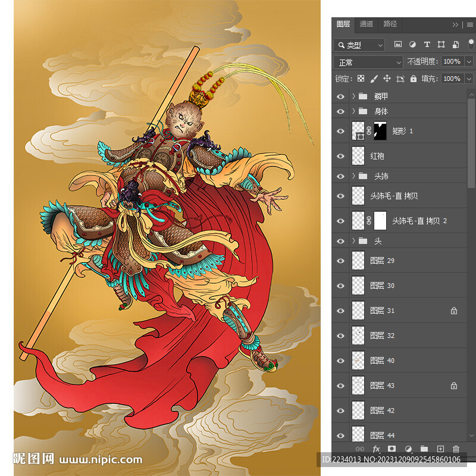Click the folder icon of the 鳞甲 group
The height and width of the screenshot is (476, 476).
pos(363,96)
